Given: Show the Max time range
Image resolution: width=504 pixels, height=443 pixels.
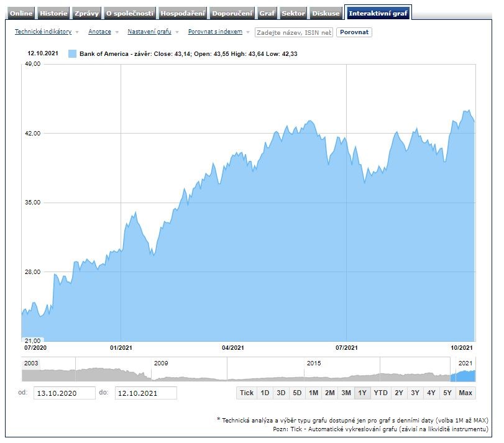Looking at the screenshot, I should (465, 393).
